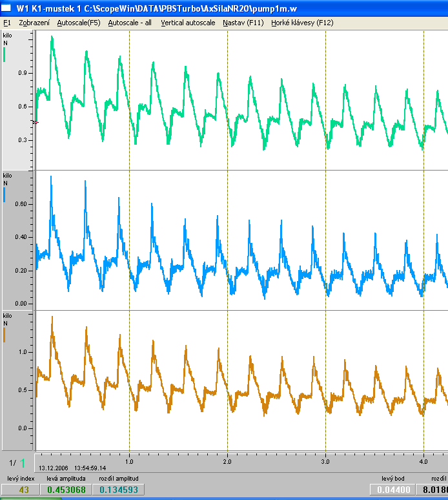Select the green channel color marker
The height and width of the screenshot is (500, 448).
4,54
